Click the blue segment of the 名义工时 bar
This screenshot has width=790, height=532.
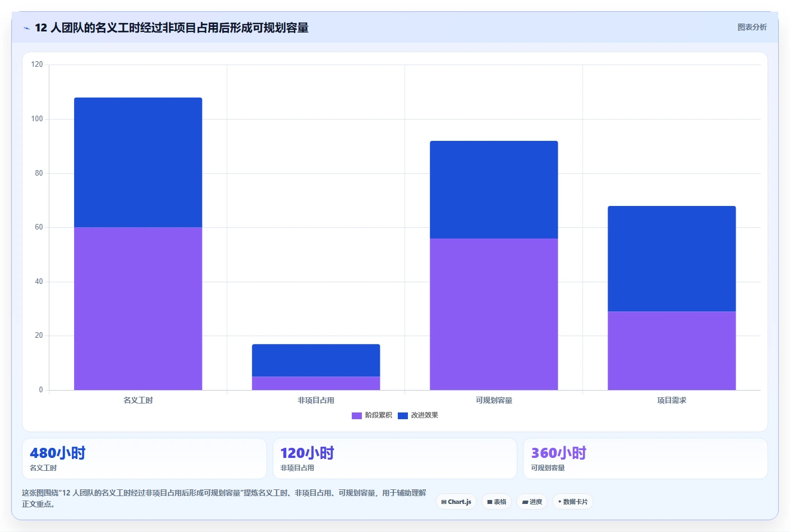(138, 162)
